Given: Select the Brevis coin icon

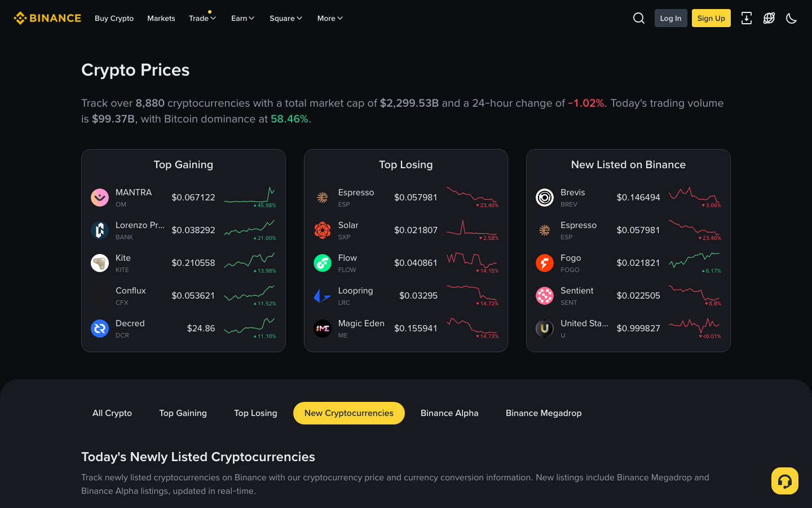Looking at the screenshot, I should [x=544, y=197].
